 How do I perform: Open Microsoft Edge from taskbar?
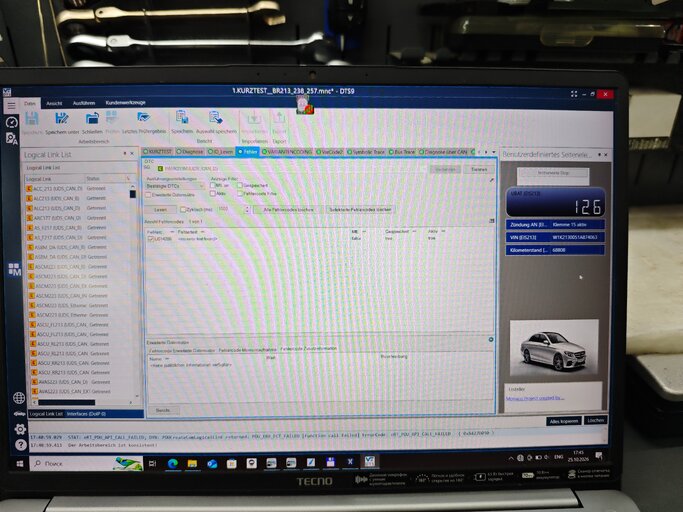pos(172,464)
